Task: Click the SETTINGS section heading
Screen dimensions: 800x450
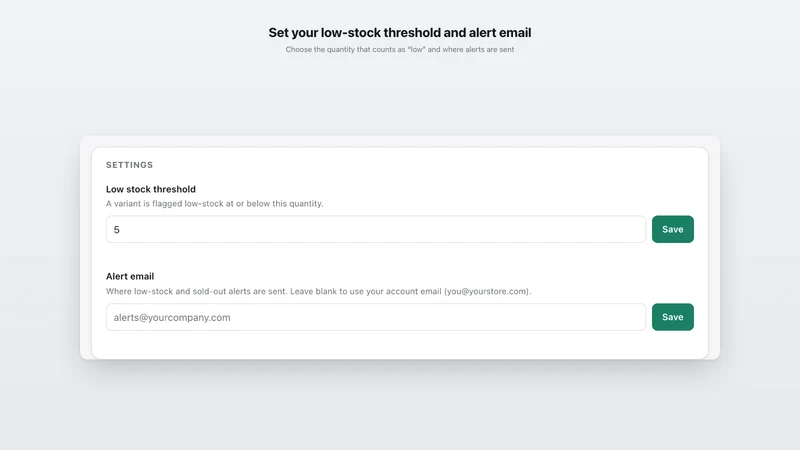Action: point(129,165)
